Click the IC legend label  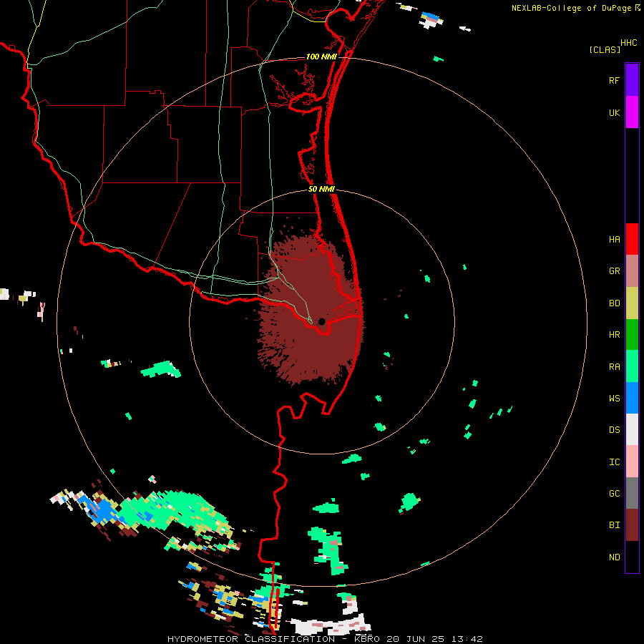[x=614, y=462]
